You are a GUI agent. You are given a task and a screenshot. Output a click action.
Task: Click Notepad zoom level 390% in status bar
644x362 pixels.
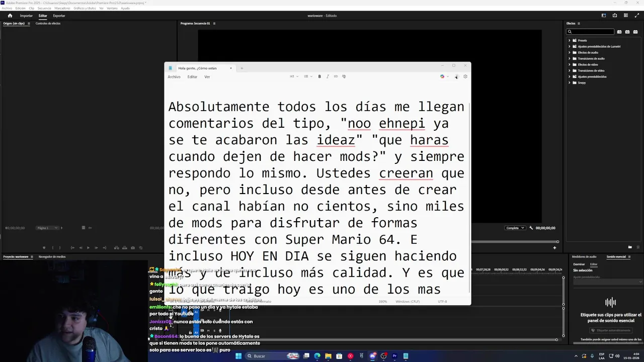(382, 302)
